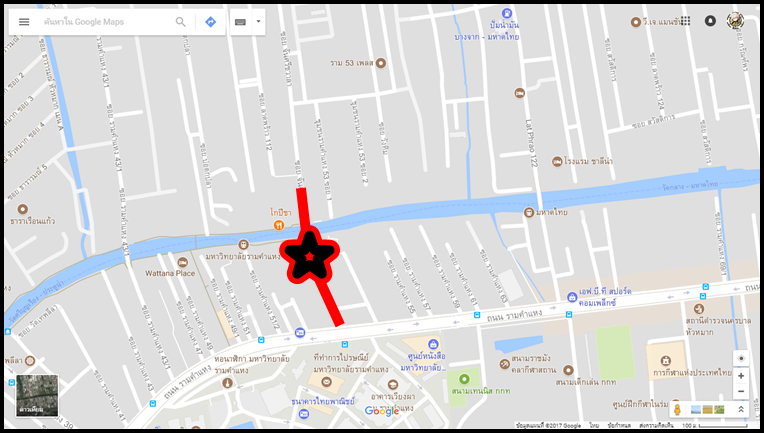Zoom out with the minus button

tap(741, 392)
